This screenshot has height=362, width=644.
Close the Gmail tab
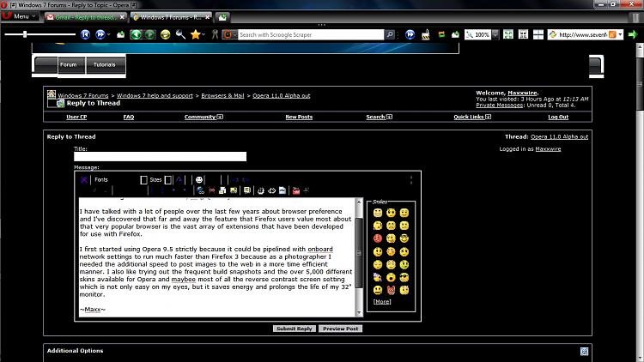122,17
